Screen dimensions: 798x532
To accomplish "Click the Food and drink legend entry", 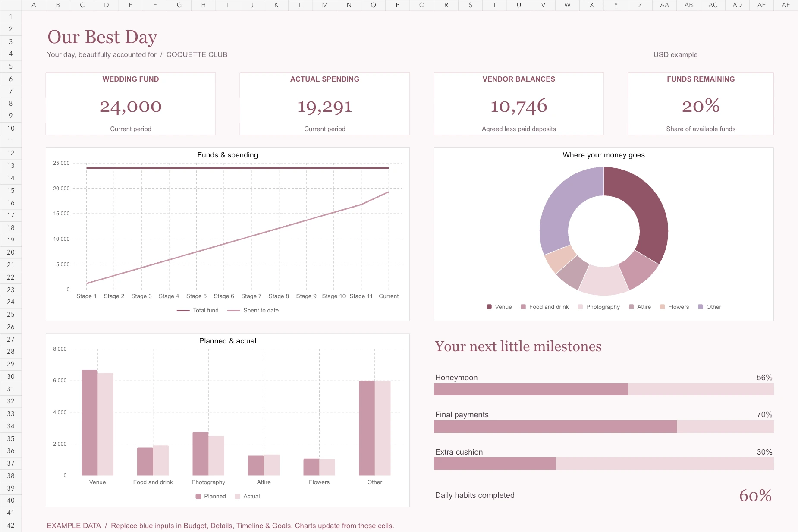I will click(544, 307).
